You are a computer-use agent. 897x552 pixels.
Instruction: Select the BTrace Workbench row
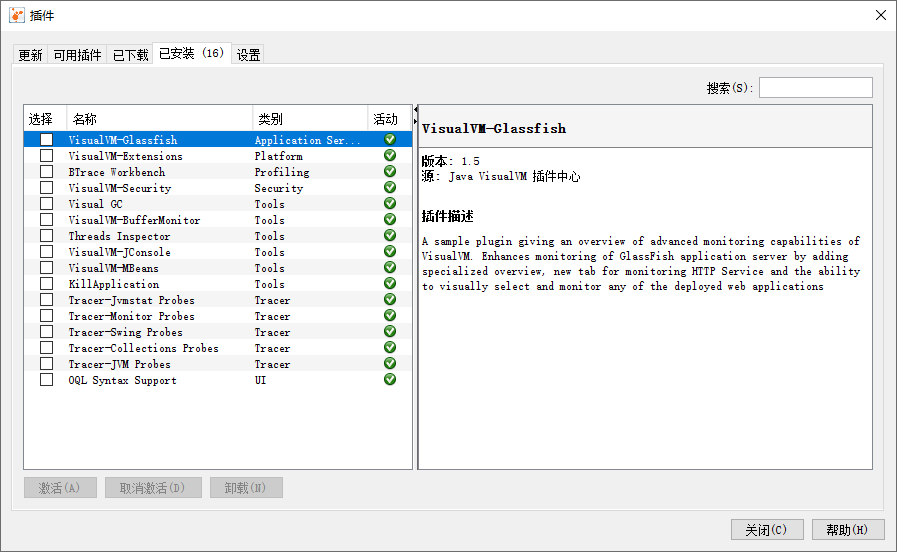click(218, 172)
